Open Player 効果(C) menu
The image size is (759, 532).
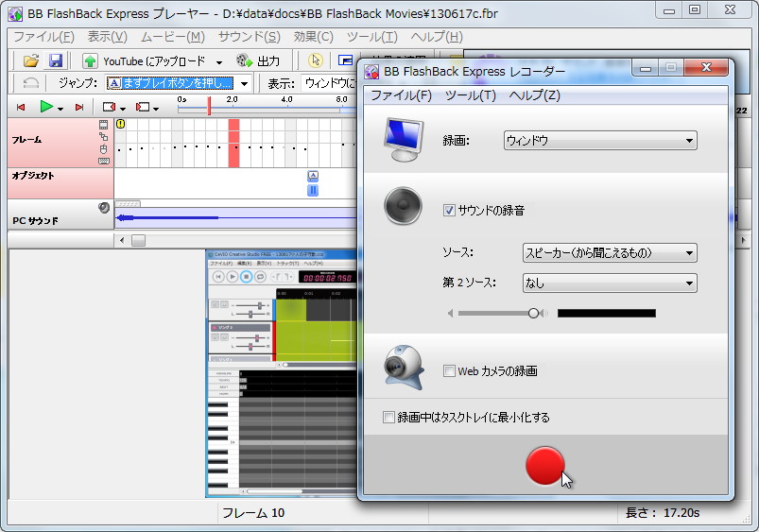pos(313,37)
